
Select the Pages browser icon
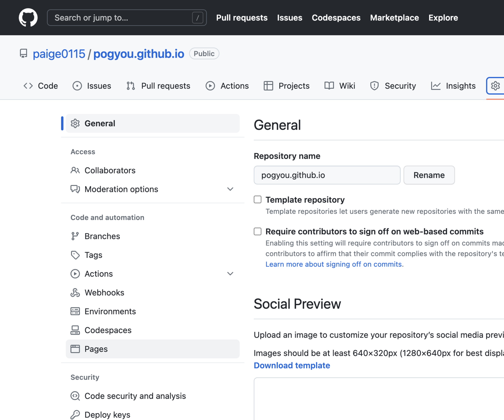pyautogui.click(x=75, y=349)
